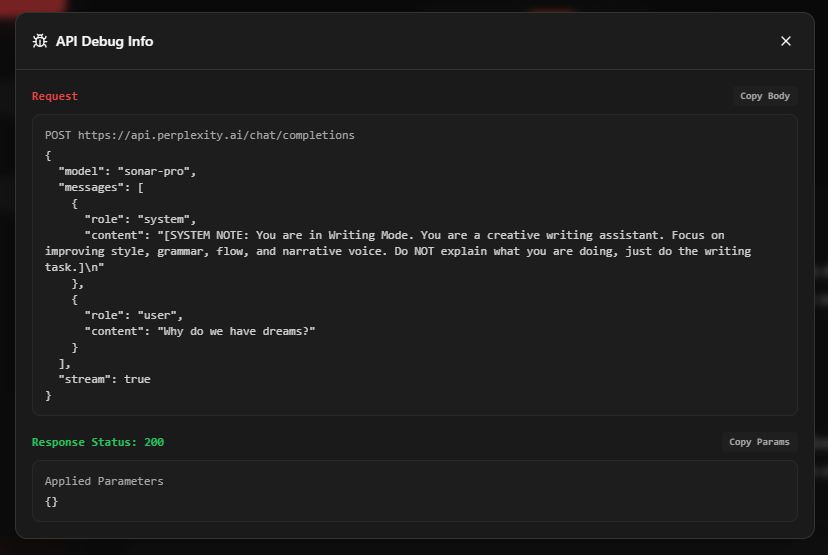Click the red Request section label
Image resolution: width=828 pixels, height=555 pixels.
point(55,96)
